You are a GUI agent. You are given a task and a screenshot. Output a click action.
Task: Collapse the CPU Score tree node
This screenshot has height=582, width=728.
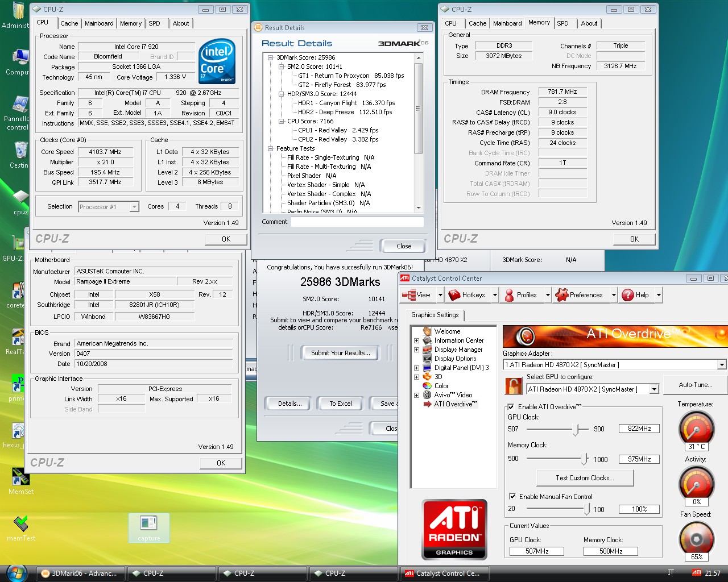(x=281, y=121)
